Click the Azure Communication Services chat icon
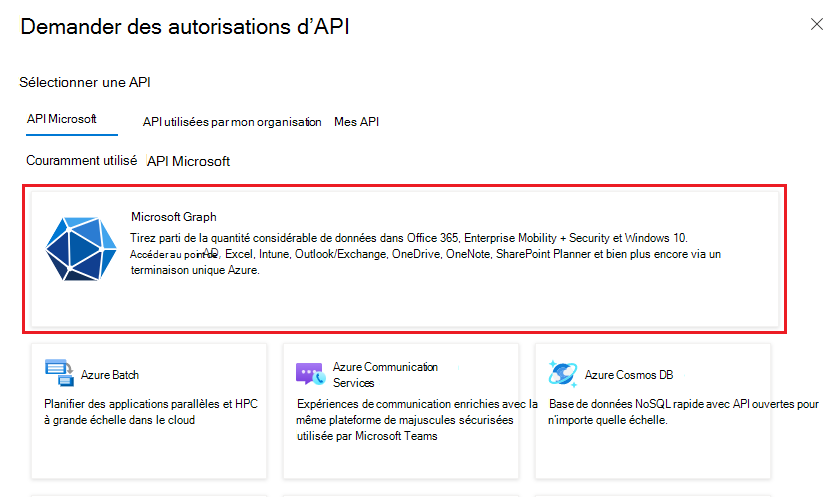 pyautogui.click(x=310, y=374)
